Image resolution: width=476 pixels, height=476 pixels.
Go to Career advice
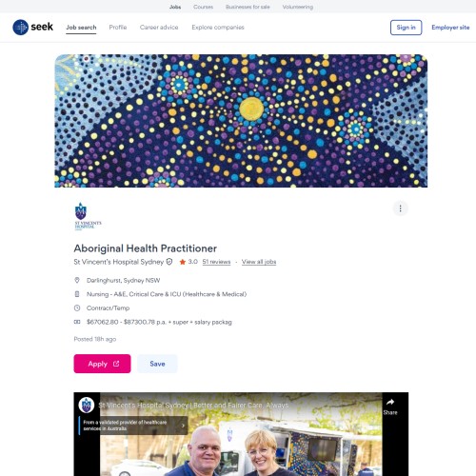[x=159, y=28]
